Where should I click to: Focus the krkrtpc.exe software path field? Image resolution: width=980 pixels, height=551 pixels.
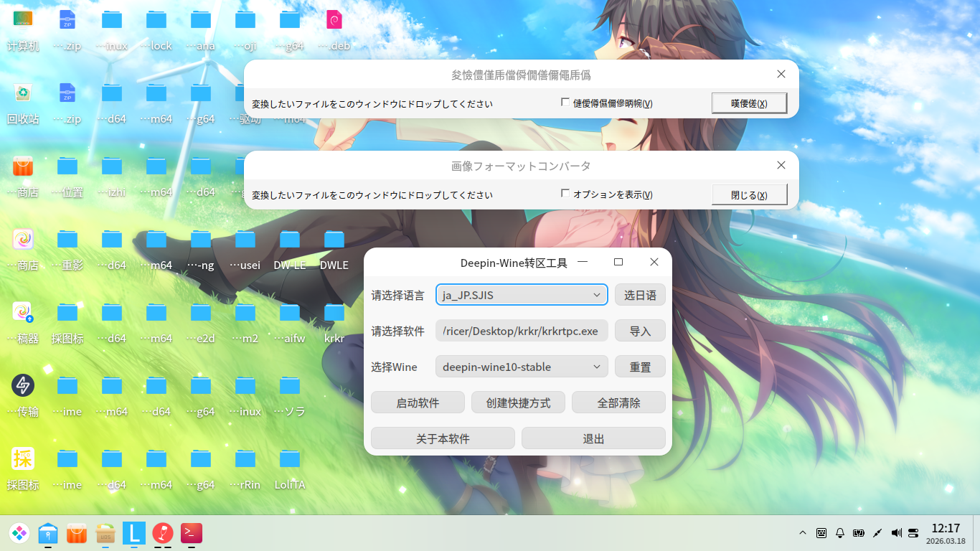point(522,331)
